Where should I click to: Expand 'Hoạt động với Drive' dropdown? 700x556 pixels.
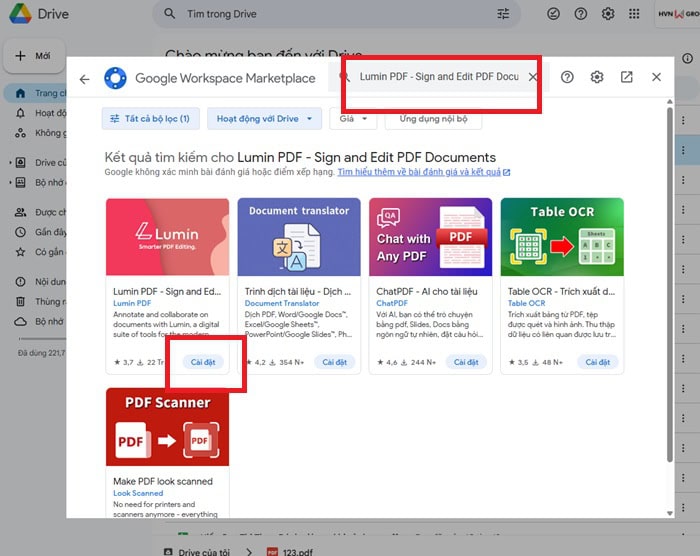click(x=265, y=119)
